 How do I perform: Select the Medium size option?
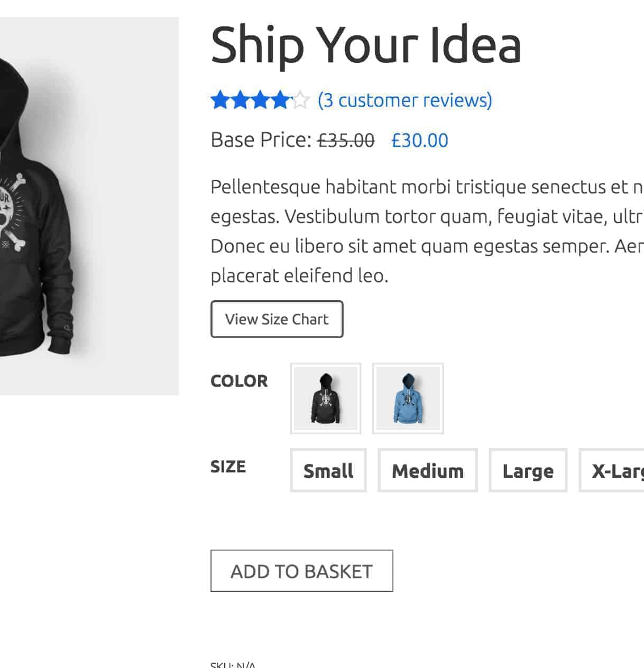click(x=427, y=470)
